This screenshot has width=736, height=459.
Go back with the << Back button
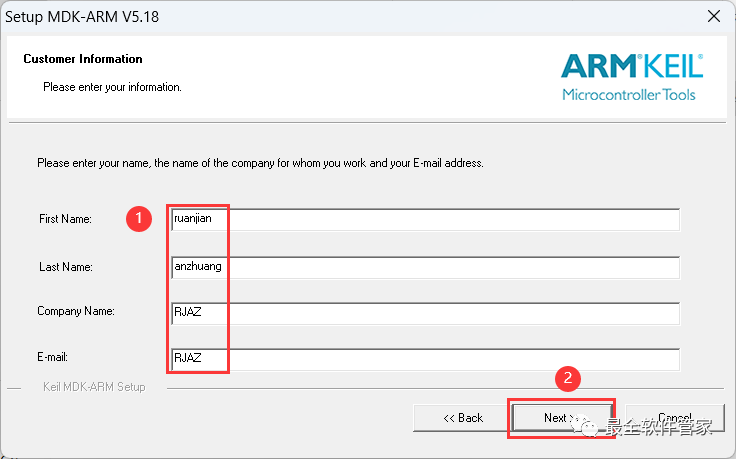[463, 418]
